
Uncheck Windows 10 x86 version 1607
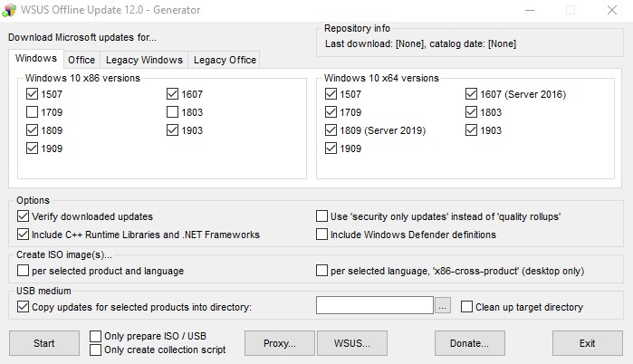172,94
